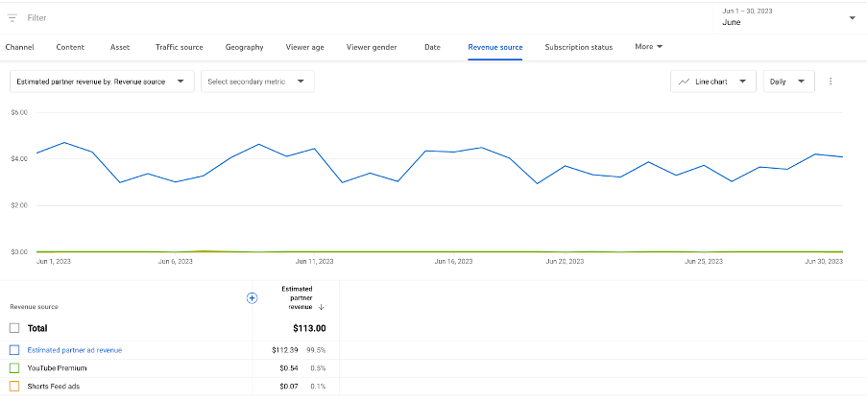The width and height of the screenshot is (868, 401).
Task: Toggle the Shorts Feed ads checkbox
Action: (14, 386)
